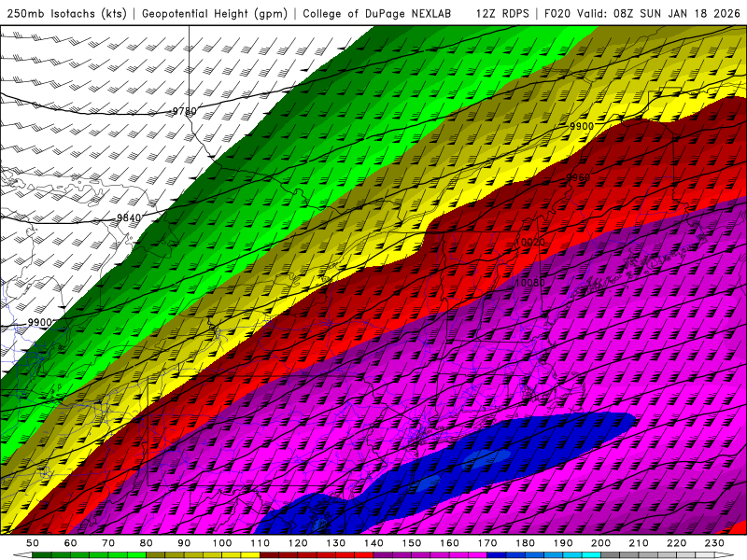Click the darkest red swatch just after 110
Screen dimensions: 747x560
point(269,555)
